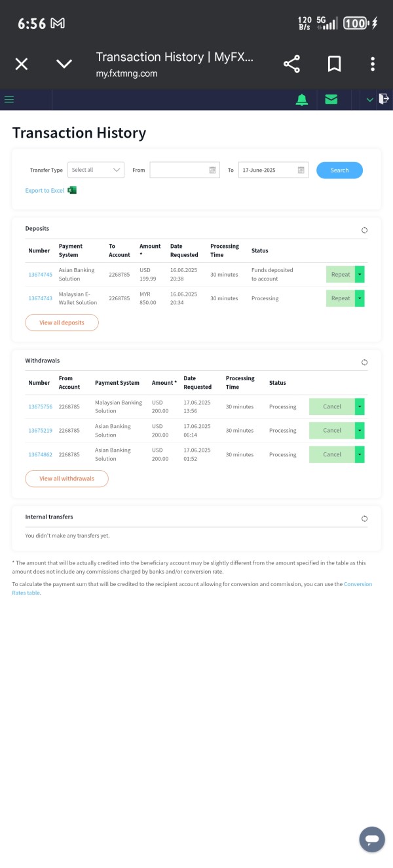Screen dimensions: 393x868
Task: Open the notifications bell
Action: pos(301,100)
